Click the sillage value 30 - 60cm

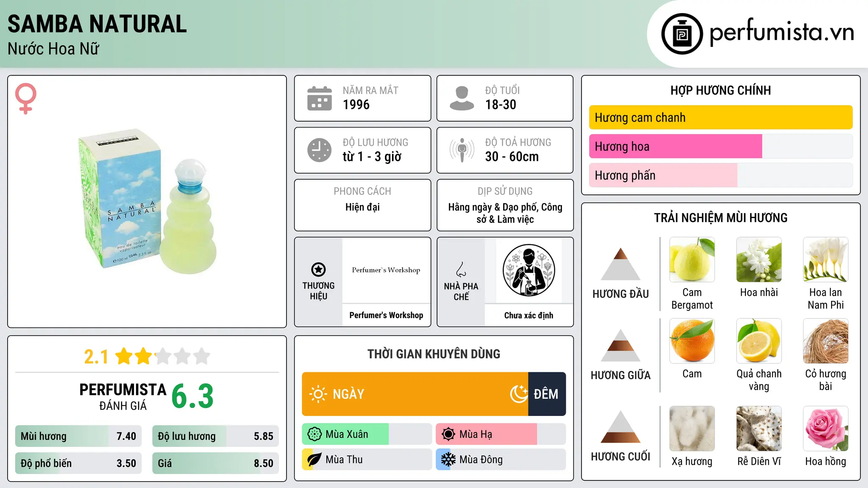[x=512, y=157]
